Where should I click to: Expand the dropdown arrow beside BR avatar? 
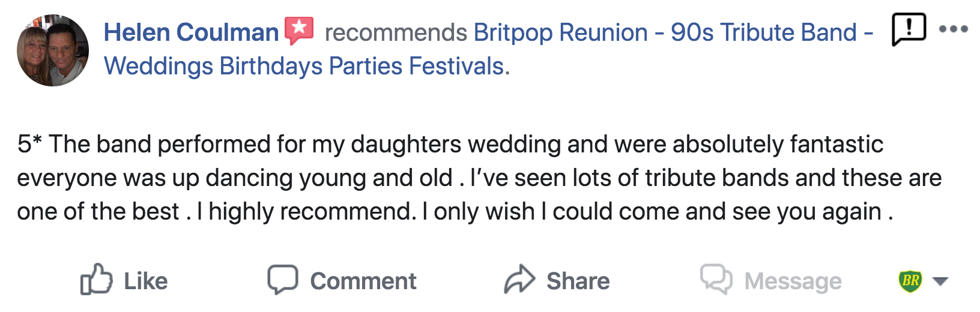point(940,281)
